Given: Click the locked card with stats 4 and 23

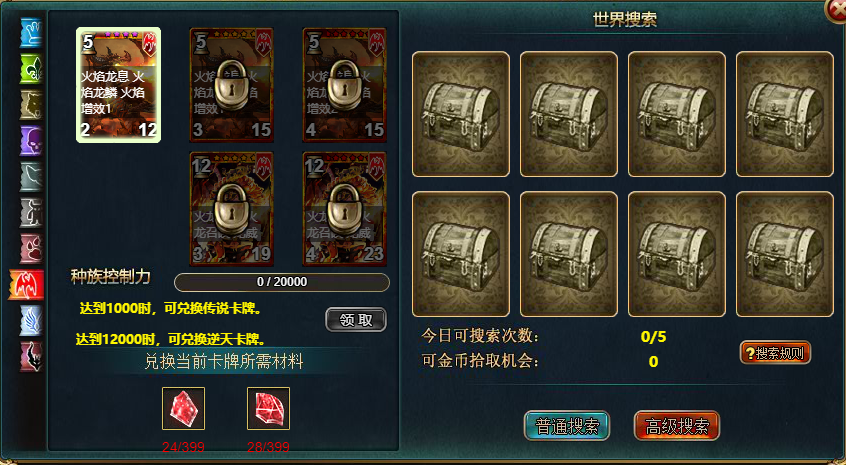Looking at the screenshot, I should point(345,209).
